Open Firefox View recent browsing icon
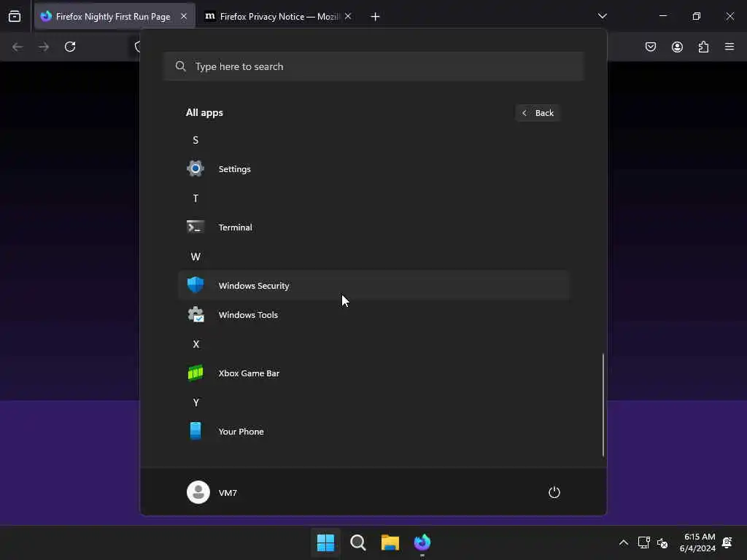 click(15, 16)
